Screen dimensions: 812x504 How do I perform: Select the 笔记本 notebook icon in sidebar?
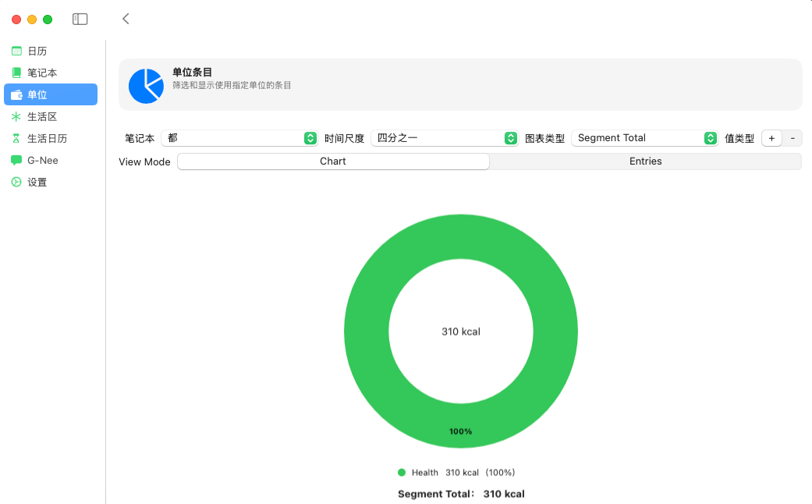pos(16,73)
